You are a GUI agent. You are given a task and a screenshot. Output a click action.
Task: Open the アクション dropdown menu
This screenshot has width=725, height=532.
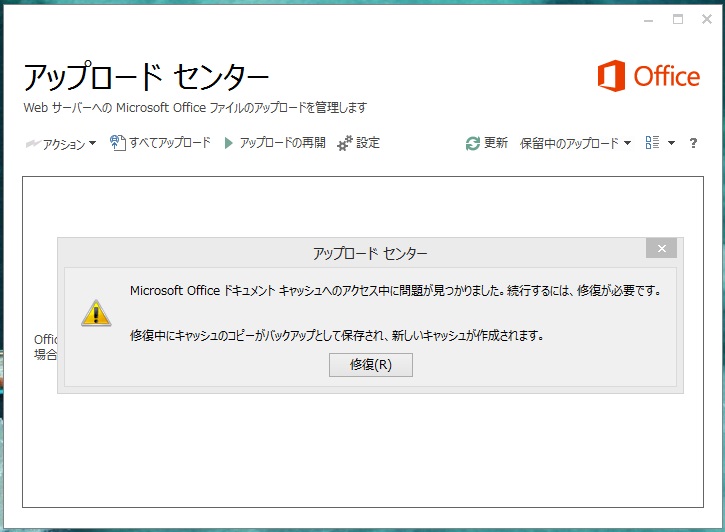61,144
